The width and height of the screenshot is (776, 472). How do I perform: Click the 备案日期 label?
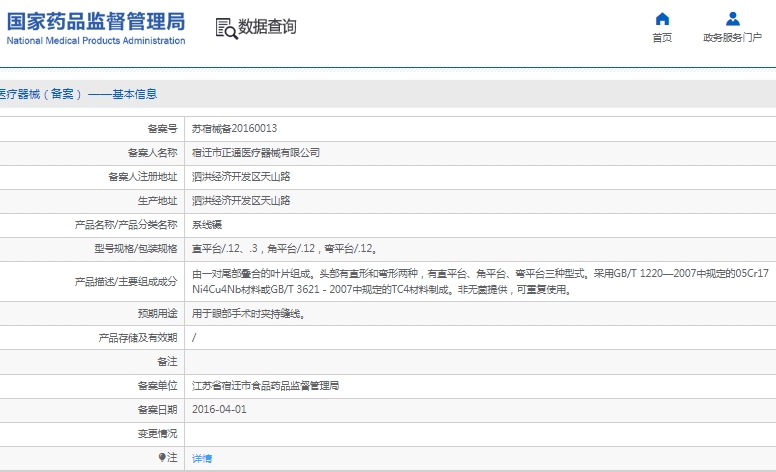pyautogui.click(x=157, y=410)
